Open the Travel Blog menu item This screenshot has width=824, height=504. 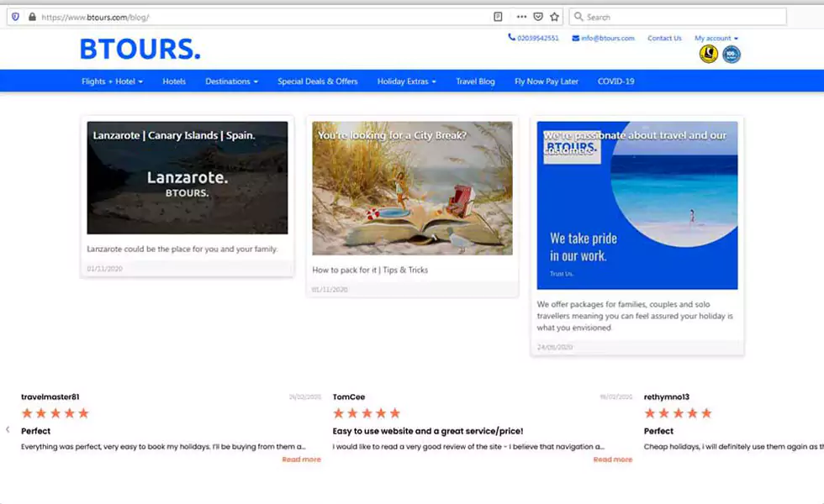pos(475,81)
